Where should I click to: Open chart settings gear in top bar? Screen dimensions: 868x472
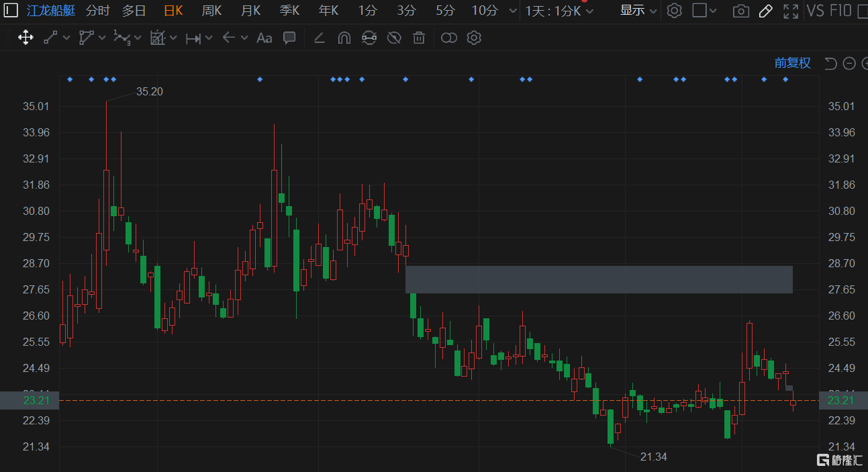675,10
